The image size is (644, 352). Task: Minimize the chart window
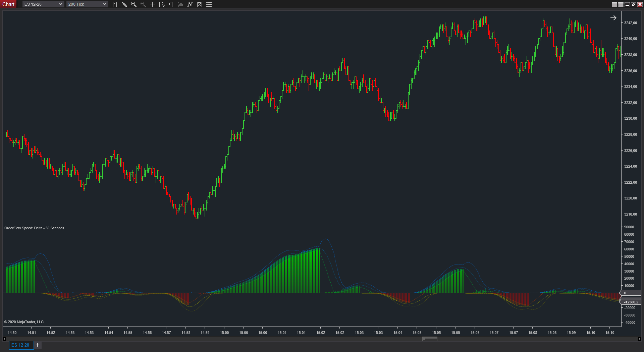click(627, 4)
